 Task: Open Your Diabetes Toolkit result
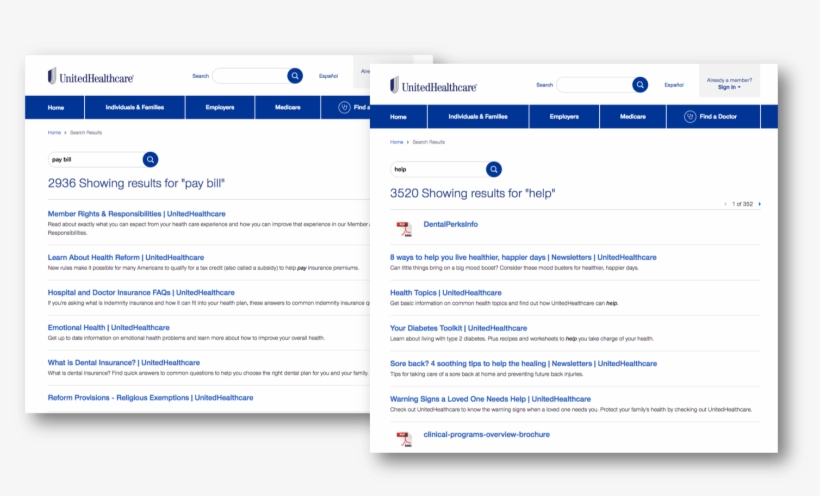point(458,328)
